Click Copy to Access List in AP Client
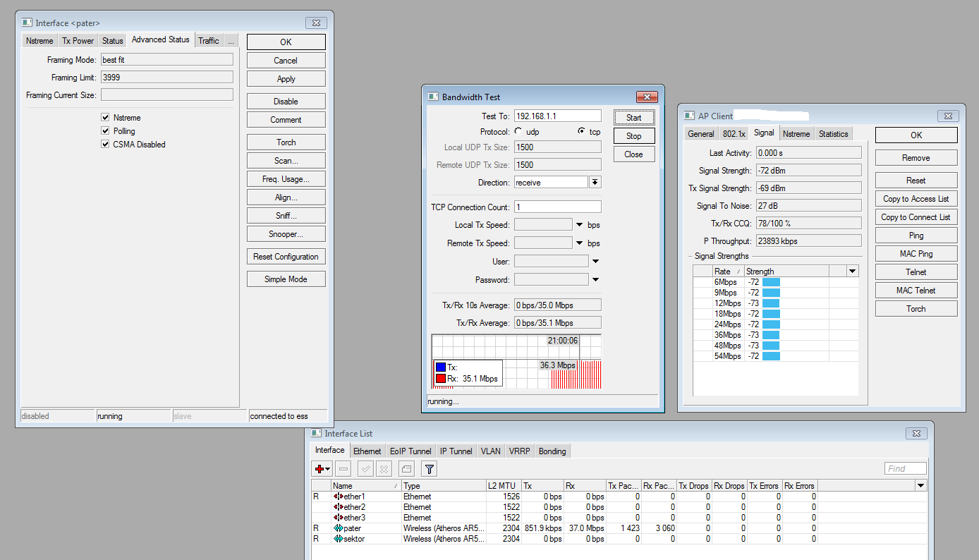Screen dimensions: 979x560 916,199
